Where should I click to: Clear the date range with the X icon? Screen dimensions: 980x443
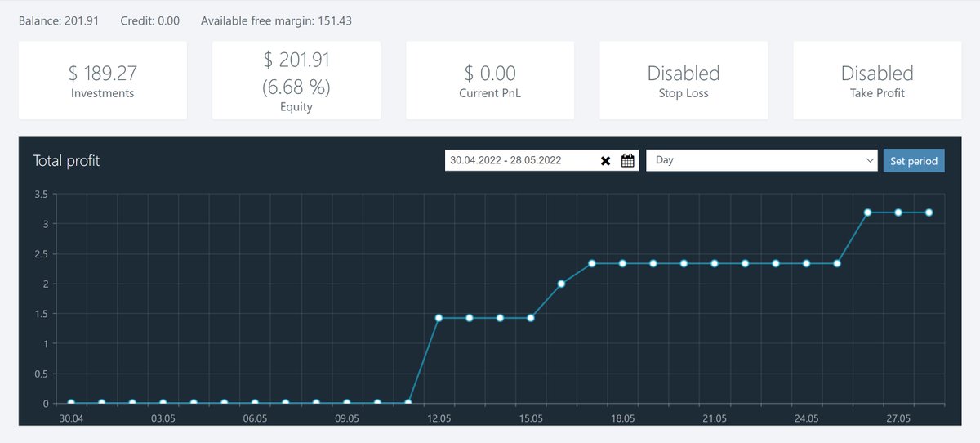pyautogui.click(x=605, y=161)
